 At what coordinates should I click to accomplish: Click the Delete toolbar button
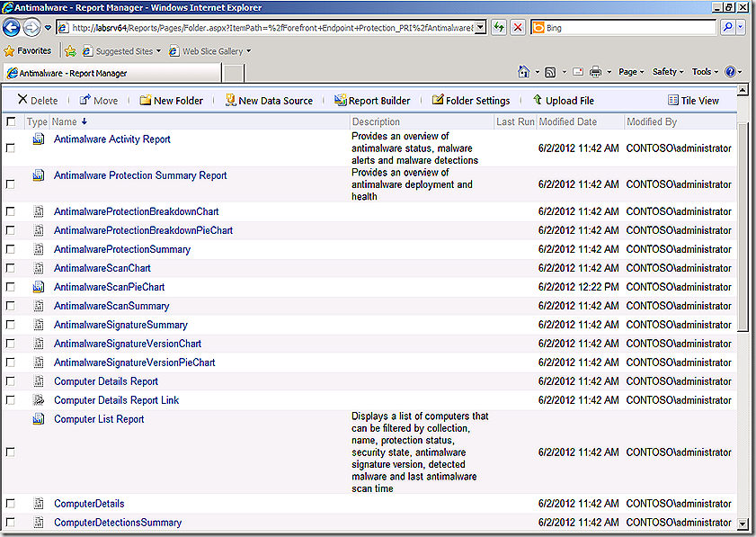tap(38, 101)
